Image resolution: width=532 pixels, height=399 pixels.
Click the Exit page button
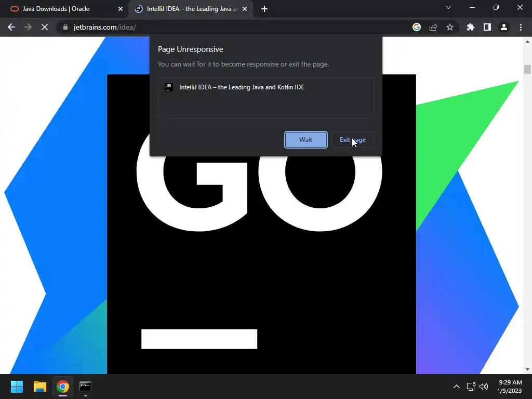pos(353,140)
